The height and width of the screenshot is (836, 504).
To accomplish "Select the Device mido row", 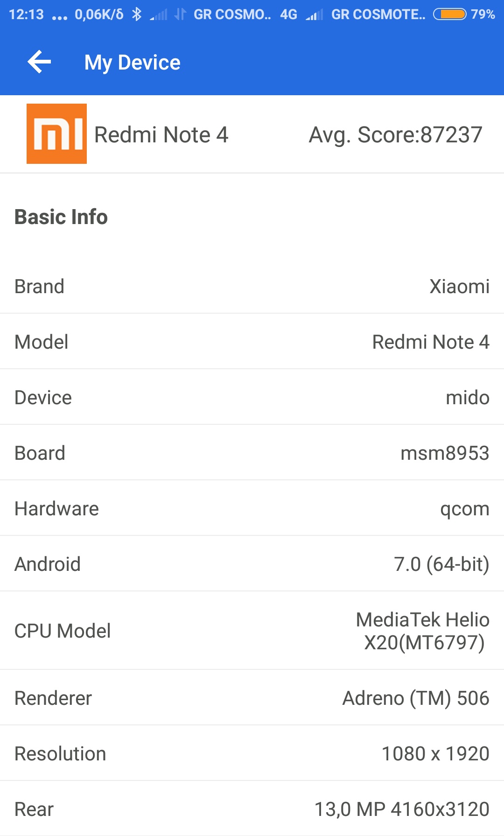I will [252, 397].
